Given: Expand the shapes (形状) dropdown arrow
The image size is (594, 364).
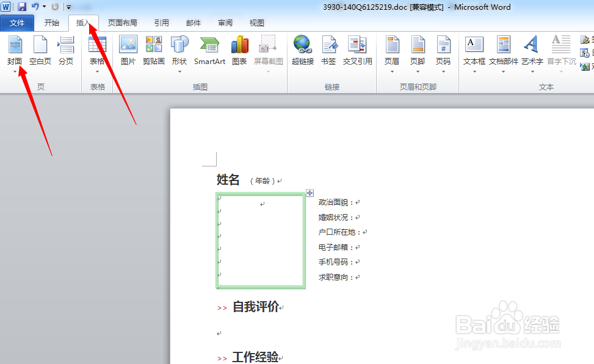Looking at the screenshot, I should pos(179,71).
